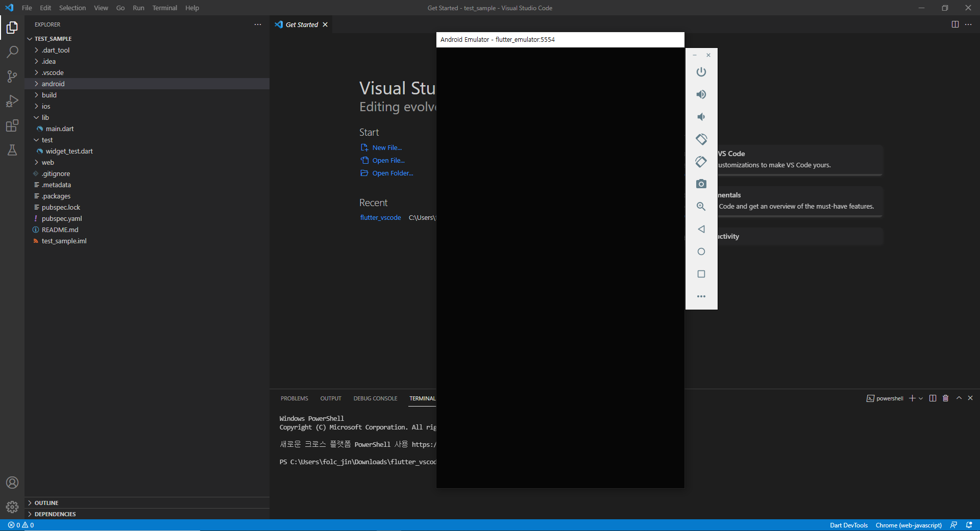This screenshot has height=531, width=980.
Task: Open the Extensions view
Action: tap(12, 125)
